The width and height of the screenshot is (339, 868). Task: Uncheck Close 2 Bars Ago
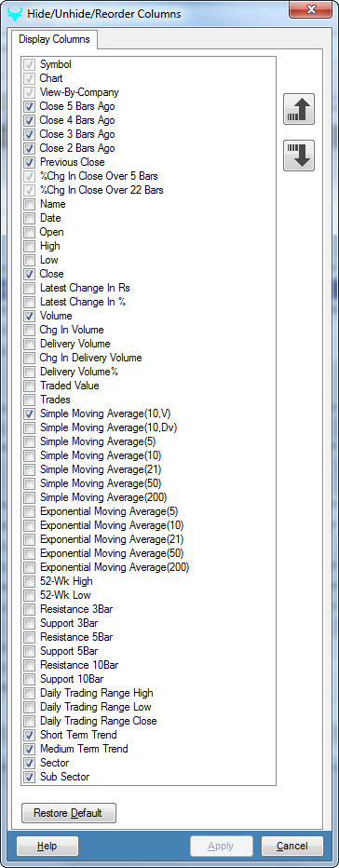click(30, 148)
